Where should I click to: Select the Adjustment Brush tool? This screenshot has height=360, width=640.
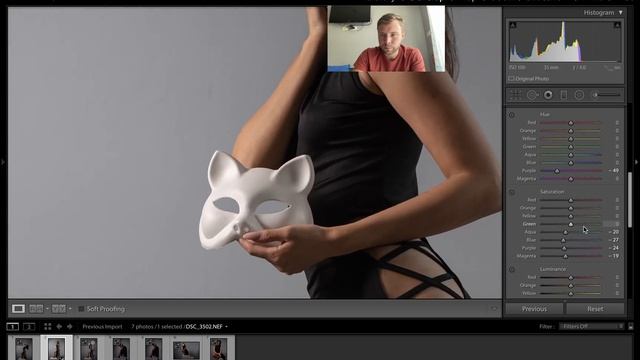(x=607, y=95)
